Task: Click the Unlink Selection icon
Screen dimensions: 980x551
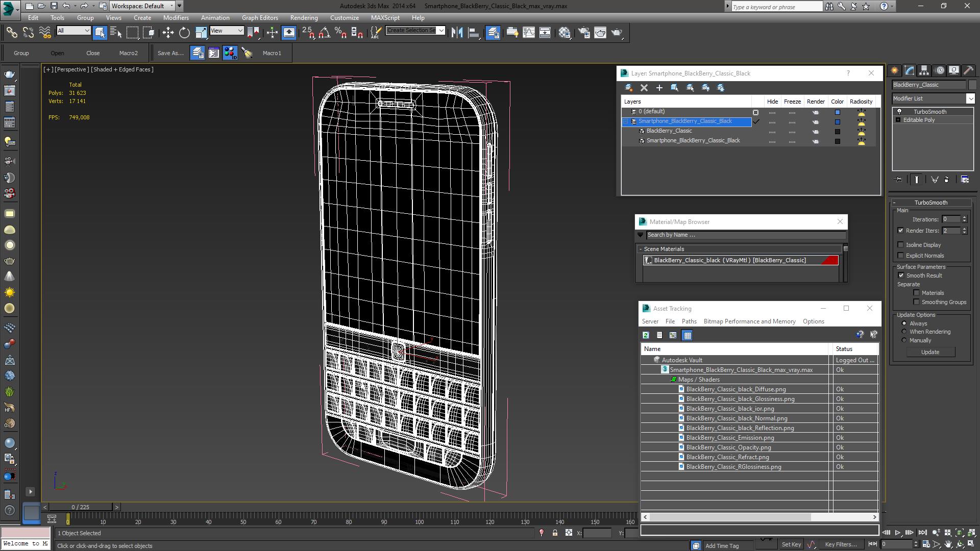Action: coord(28,33)
